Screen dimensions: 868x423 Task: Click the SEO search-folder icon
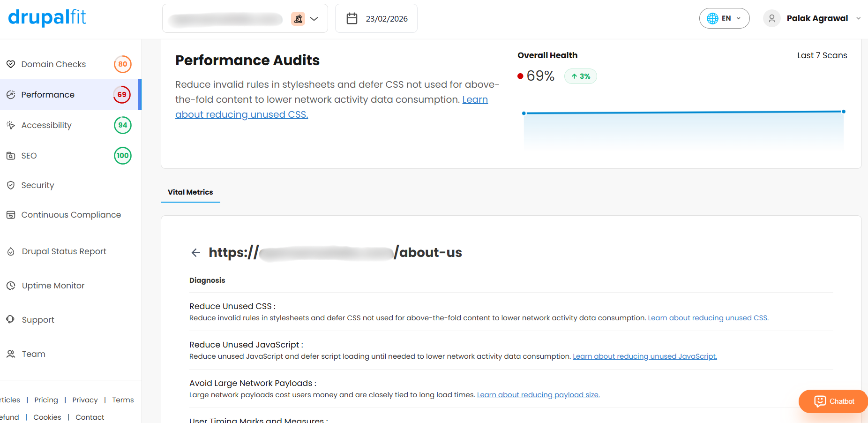click(x=11, y=156)
